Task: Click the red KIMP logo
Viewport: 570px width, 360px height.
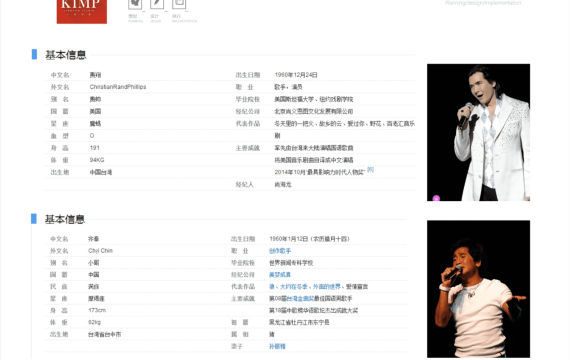Action: [x=82, y=12]
